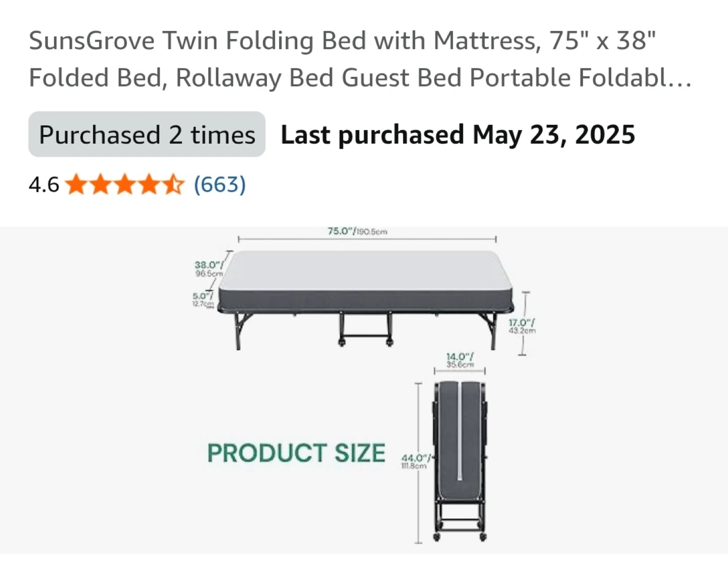This screenshot has width=728, height=577.
Task: Click the 5.0" mattress thickness label
Action: [x=202, y=299]
